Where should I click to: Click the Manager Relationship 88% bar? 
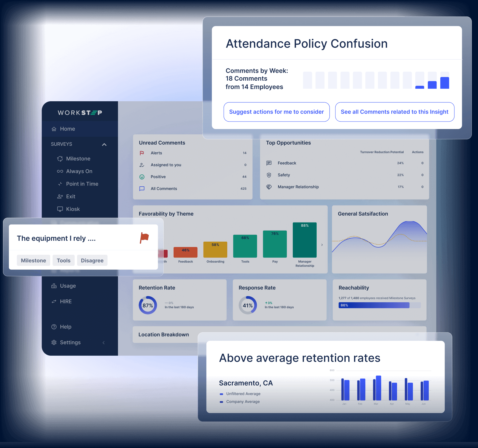click(304, 240)
